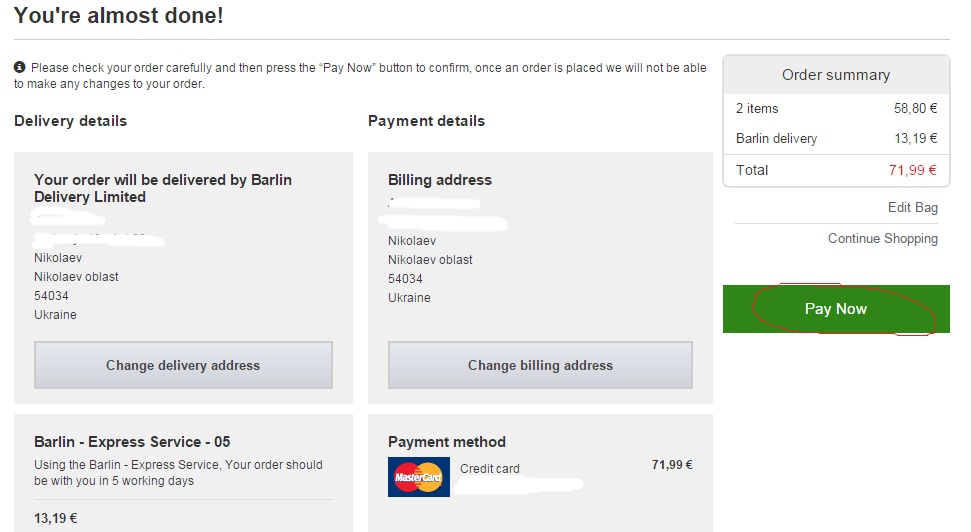971x532 pixels.
Task: Click the Payment details heading
Action: click(426, 121)
